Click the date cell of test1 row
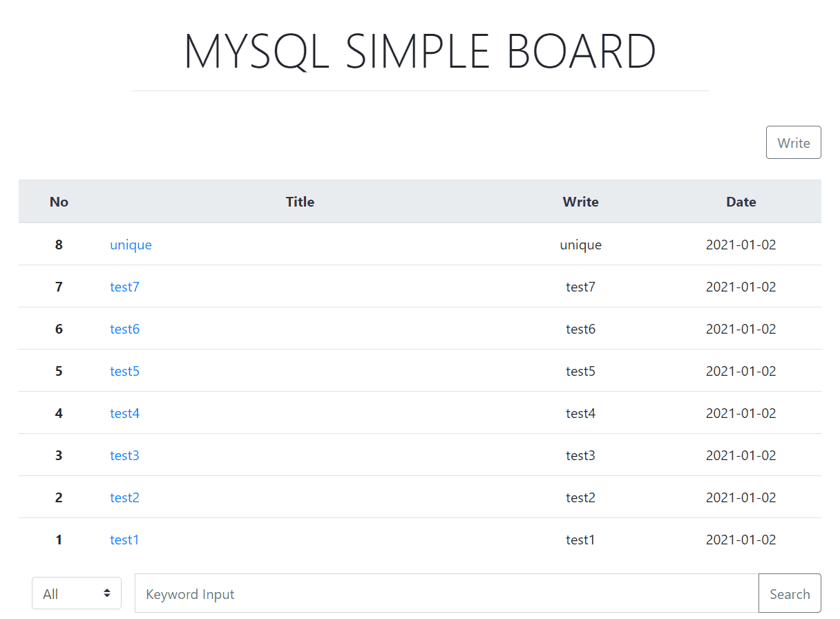 pyautogui.click(x=741, y=540)
